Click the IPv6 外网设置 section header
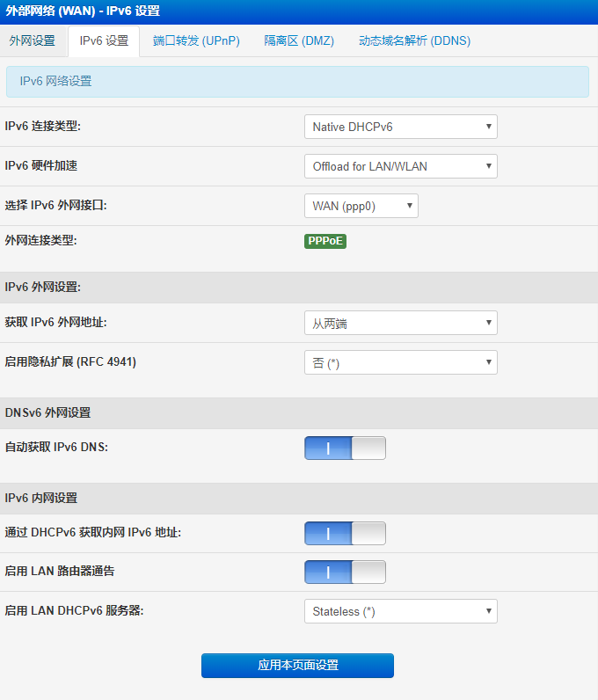Screen dimensions: 598x700 (x=43, y=288)
